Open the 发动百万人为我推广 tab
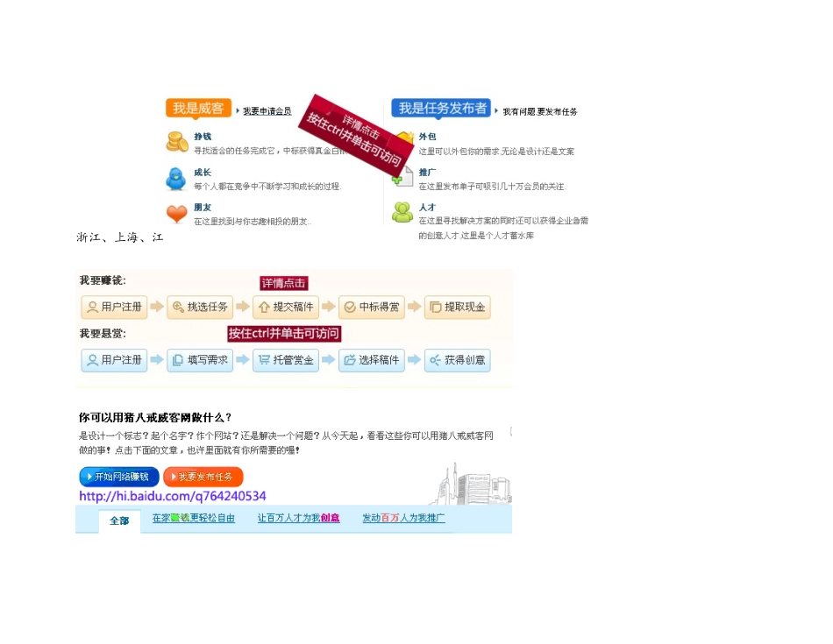 tap(403, 518)
